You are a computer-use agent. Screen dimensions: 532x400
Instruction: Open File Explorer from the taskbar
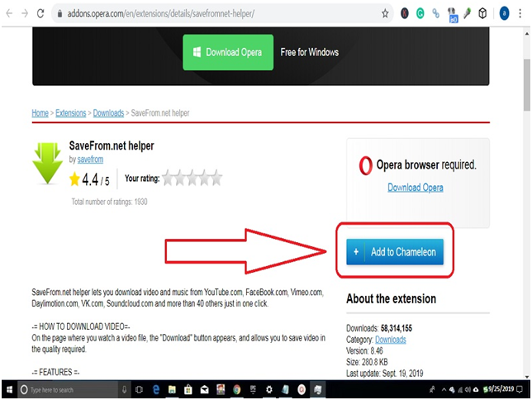tap(172, 389)
